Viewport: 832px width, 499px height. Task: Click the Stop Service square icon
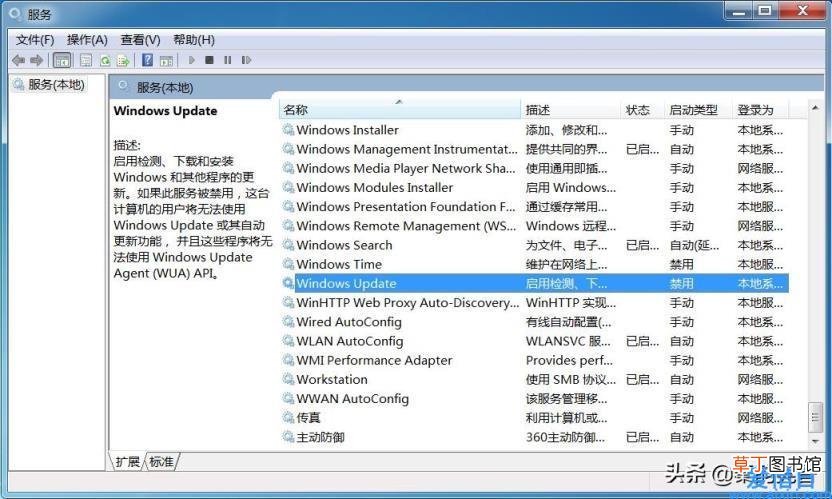pos(210,61)
